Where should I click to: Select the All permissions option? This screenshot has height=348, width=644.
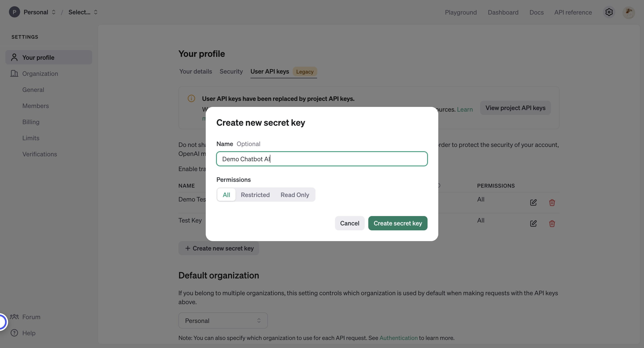pos(226,195)
